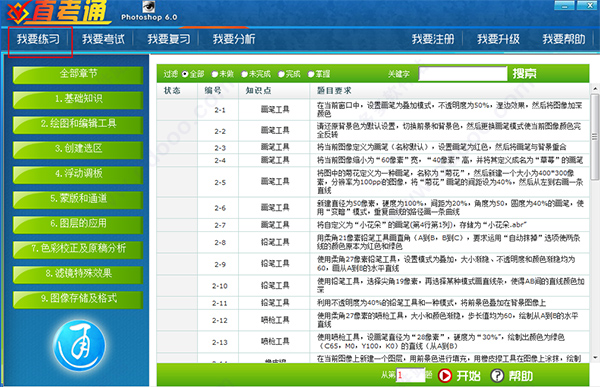Choose chapter 1.基础知识

coord(78,99)
